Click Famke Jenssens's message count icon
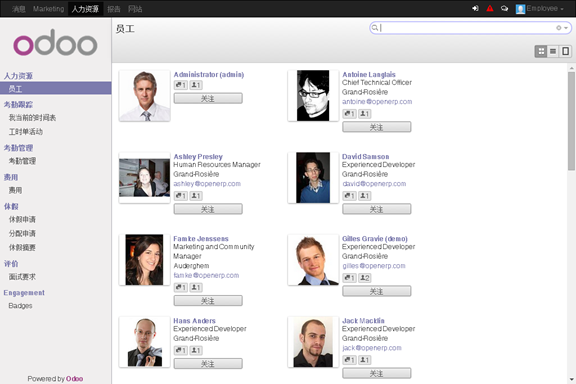The width and height of the screenshot is (576, 384). point(180,287)
